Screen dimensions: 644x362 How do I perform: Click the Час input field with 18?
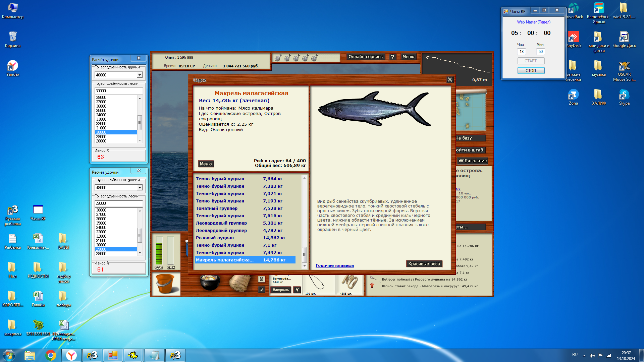tap(521, 52)
